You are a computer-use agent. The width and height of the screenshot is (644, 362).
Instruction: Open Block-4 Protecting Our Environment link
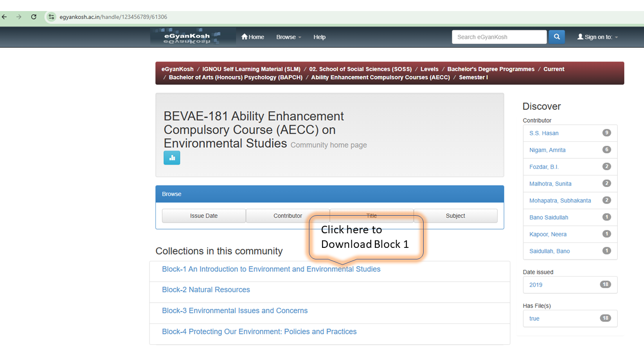pos(259,331)
